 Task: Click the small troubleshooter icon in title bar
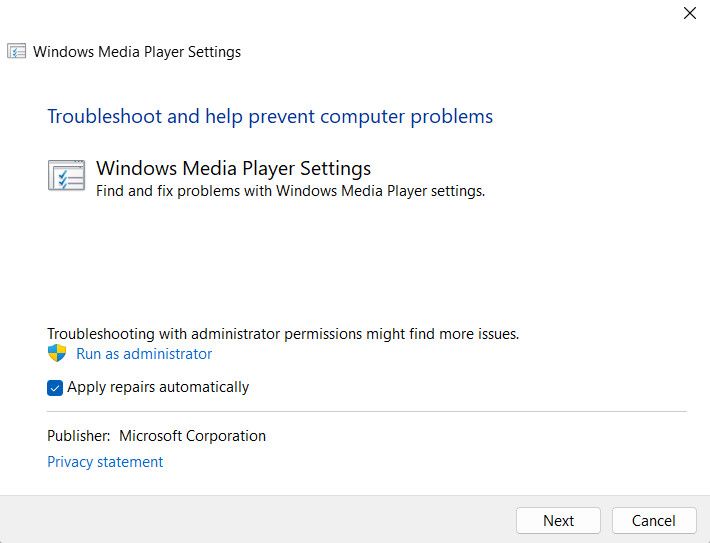[16, 52]
